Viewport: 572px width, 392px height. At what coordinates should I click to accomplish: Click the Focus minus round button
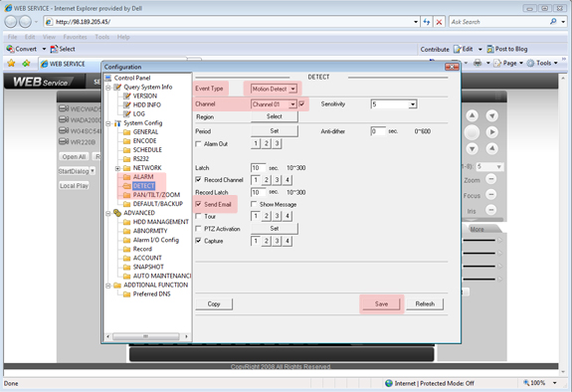point(491,195)
